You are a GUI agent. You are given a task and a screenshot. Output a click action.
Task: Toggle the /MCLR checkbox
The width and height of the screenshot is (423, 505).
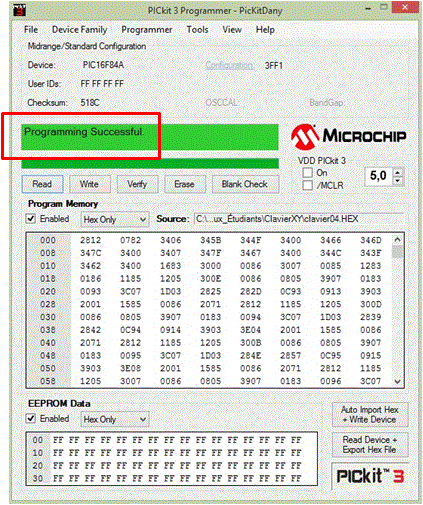click(x=308, y=185)
